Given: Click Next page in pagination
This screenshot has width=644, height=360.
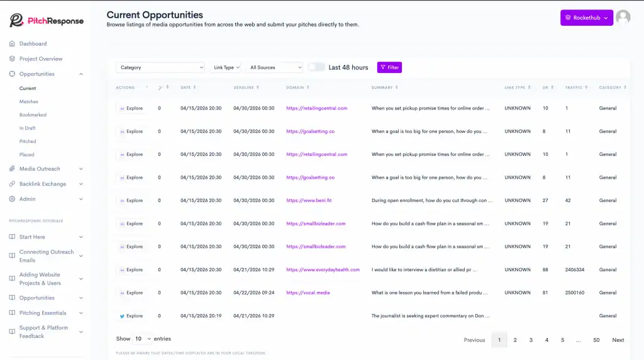Looking at the screenshot, I should (618, 340).
